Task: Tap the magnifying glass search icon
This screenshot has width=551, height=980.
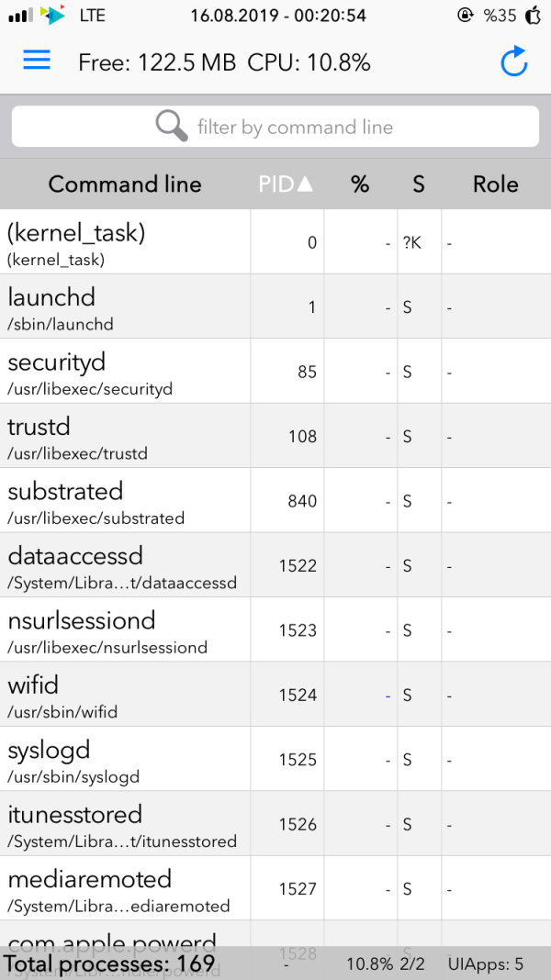Action: 172,127
